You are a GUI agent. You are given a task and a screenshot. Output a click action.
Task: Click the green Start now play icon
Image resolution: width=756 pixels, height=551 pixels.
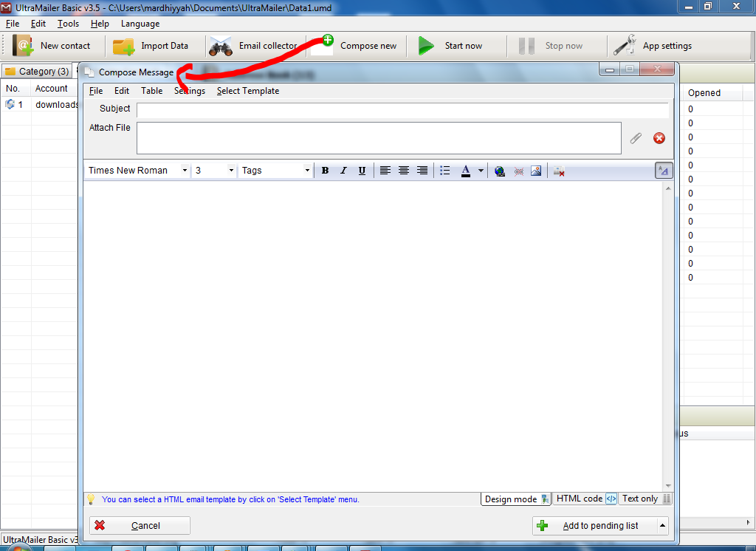(x=426, y=46)
